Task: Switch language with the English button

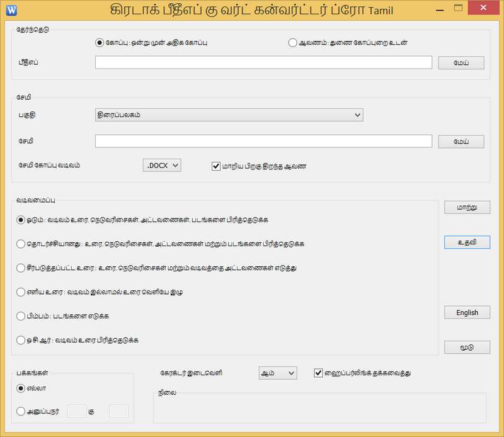Action: (x=467, y=312)
